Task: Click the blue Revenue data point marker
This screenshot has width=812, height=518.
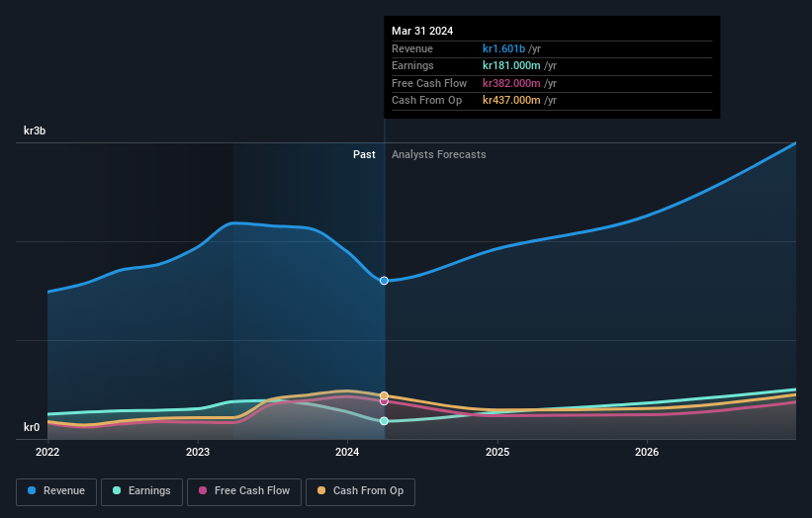Action: pos(384,281)
